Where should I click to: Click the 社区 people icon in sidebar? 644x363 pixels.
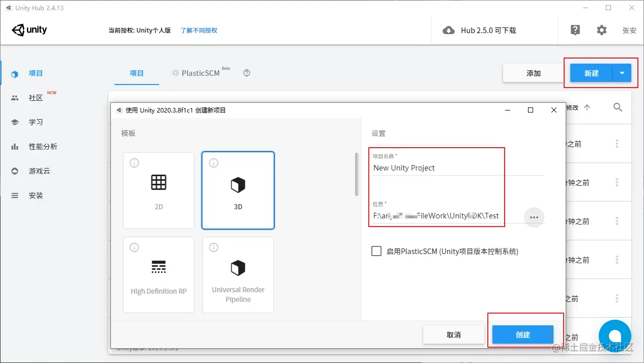tap(15, 98)
